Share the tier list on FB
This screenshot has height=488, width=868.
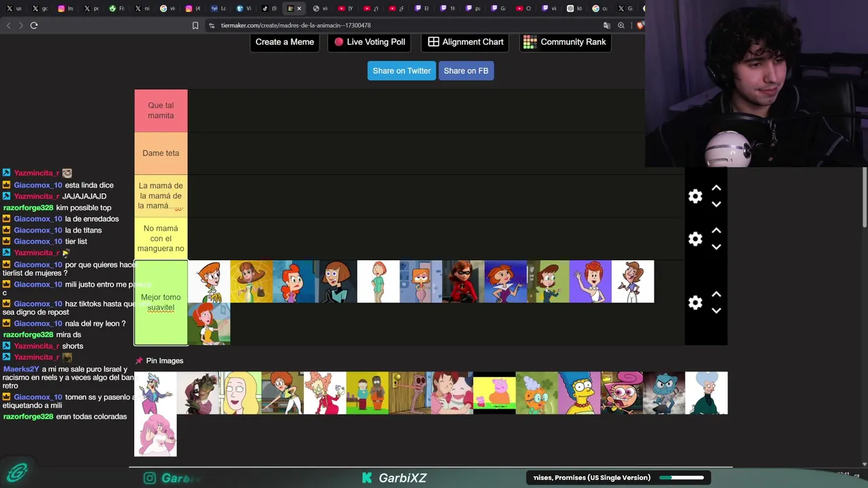(x=466, y=70)
